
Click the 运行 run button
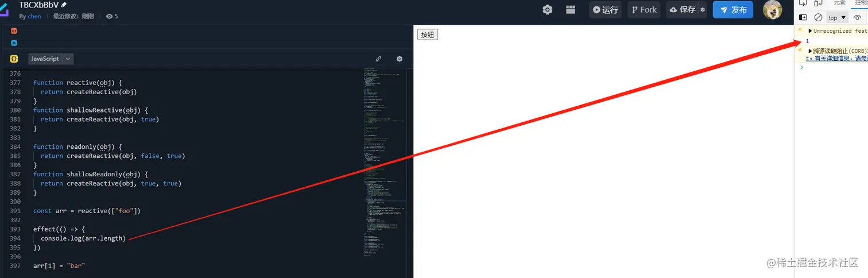tap(605, 10)
